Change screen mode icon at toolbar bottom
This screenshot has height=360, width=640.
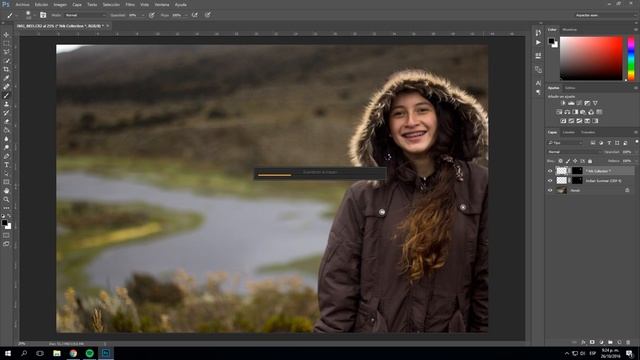tap(6, 244)
